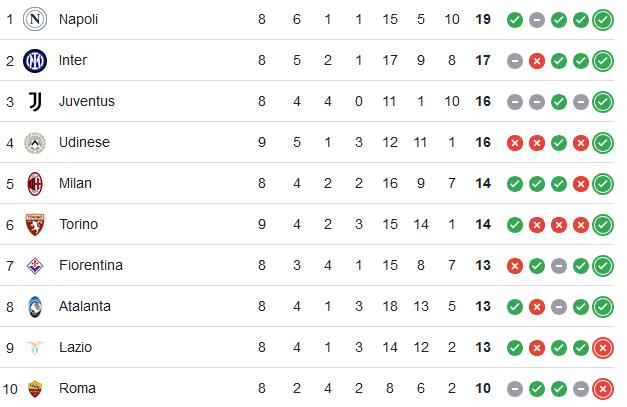
Task: Click Napoli's grey draw form icon
Action: [537, 20]
